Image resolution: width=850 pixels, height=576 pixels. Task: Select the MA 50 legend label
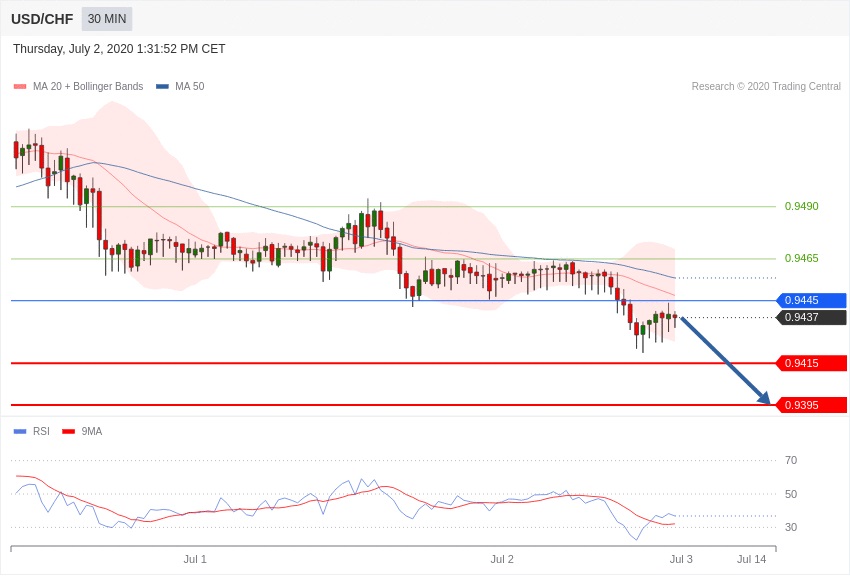click(x=189, y=86)
